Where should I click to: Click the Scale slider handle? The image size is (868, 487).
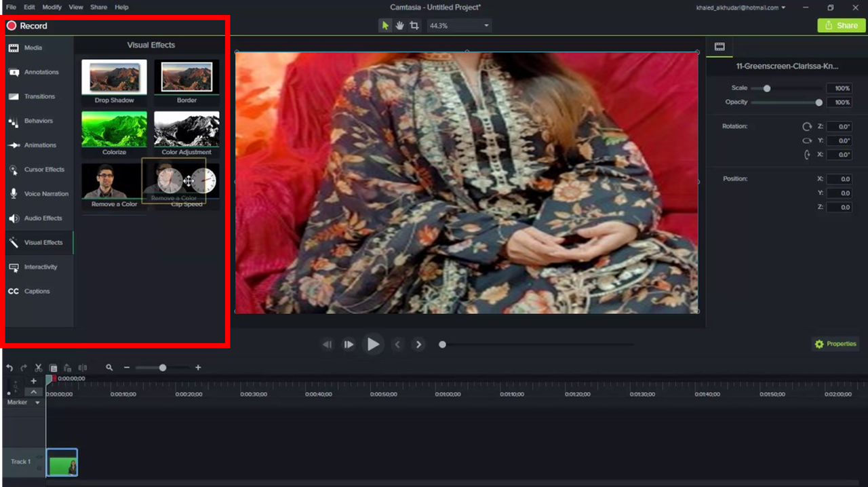pyautogui.click(x=767, y=88)
